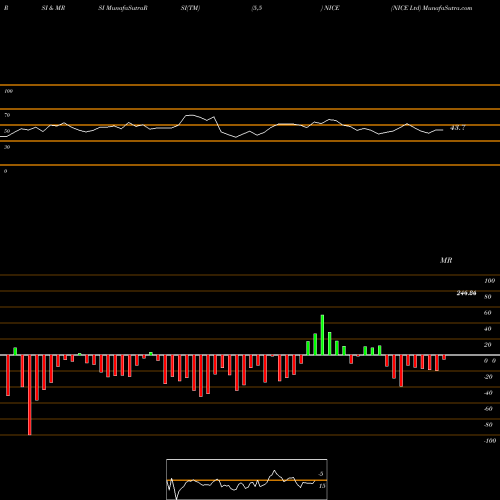Click the MR axis label -100
The width and height of the screenshot is (500, 500).
(x=490, y=441)
